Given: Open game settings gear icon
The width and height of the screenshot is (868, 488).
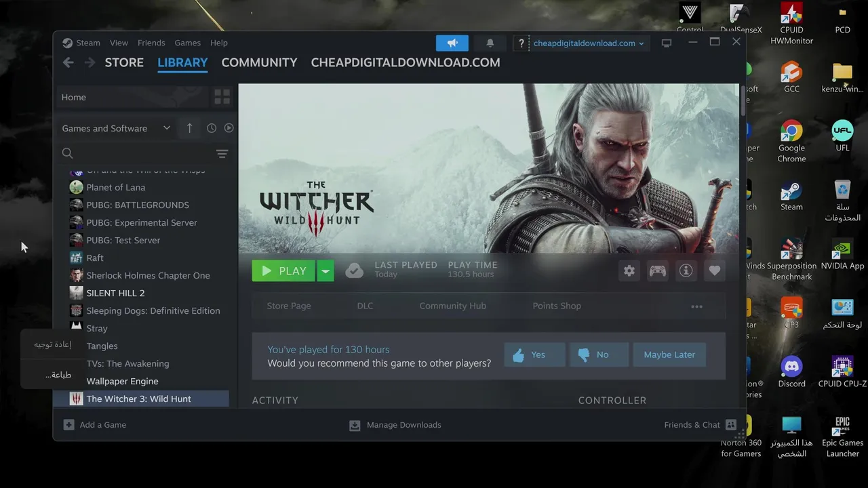Looking at the screenshot, I should click(x=629, y=271).
